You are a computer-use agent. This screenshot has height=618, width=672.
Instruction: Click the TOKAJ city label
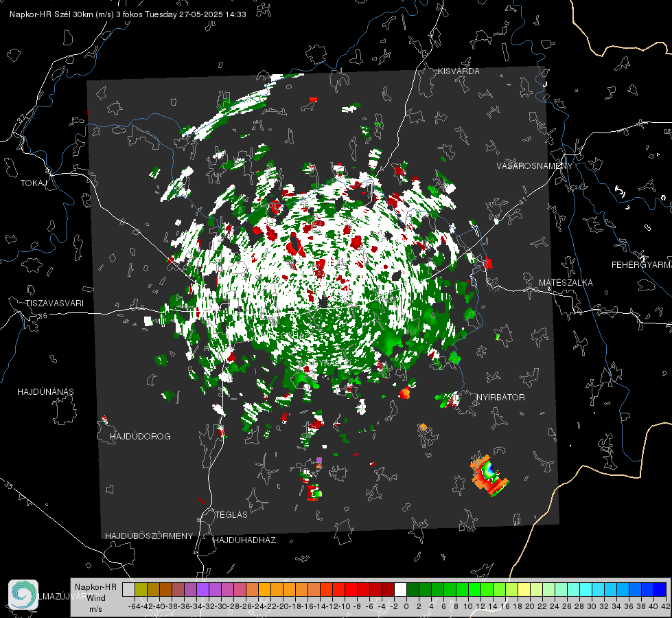34,183
